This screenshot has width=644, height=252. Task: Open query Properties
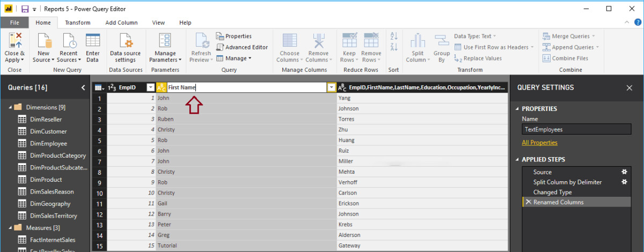click(234, 36)
